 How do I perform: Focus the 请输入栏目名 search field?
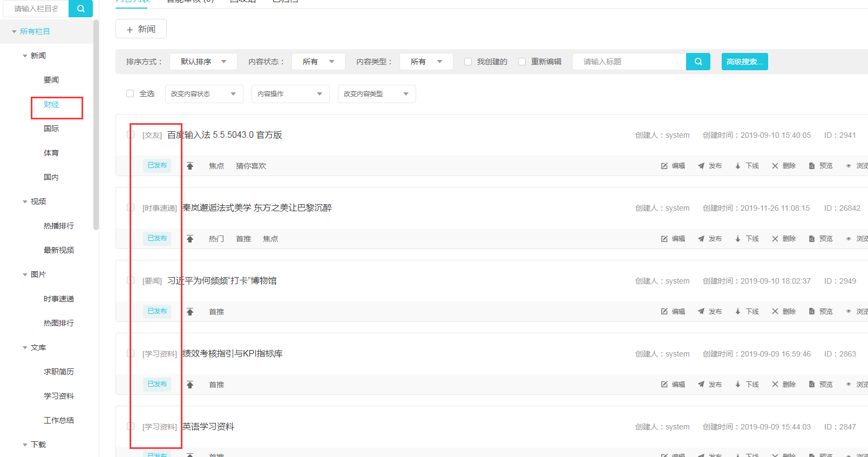click(36, 9)
